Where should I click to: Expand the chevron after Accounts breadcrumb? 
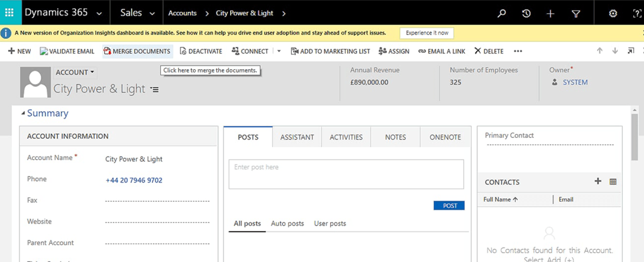point(206,13)
